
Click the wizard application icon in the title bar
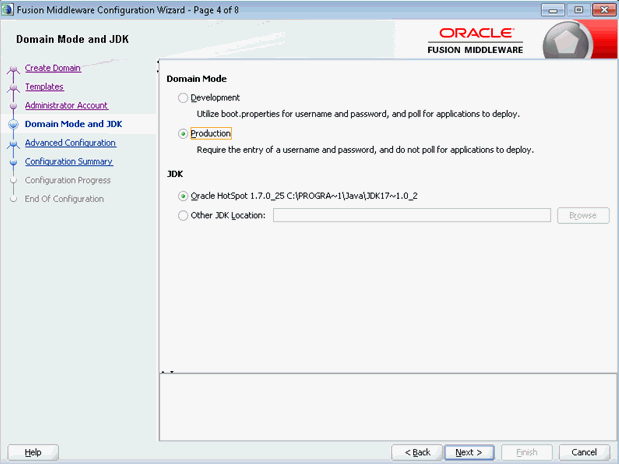point(7,9)
